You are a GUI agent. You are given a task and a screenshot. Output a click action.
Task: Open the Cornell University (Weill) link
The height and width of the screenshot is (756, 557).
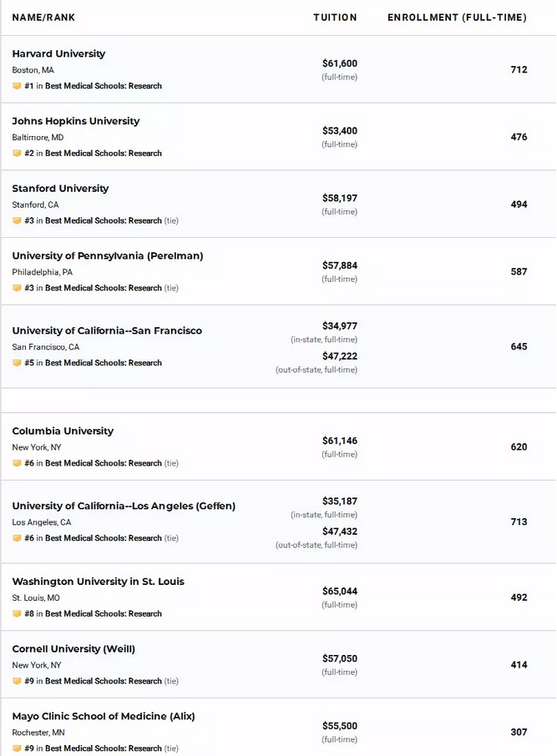pyautogui.click(x=73, y=649)
